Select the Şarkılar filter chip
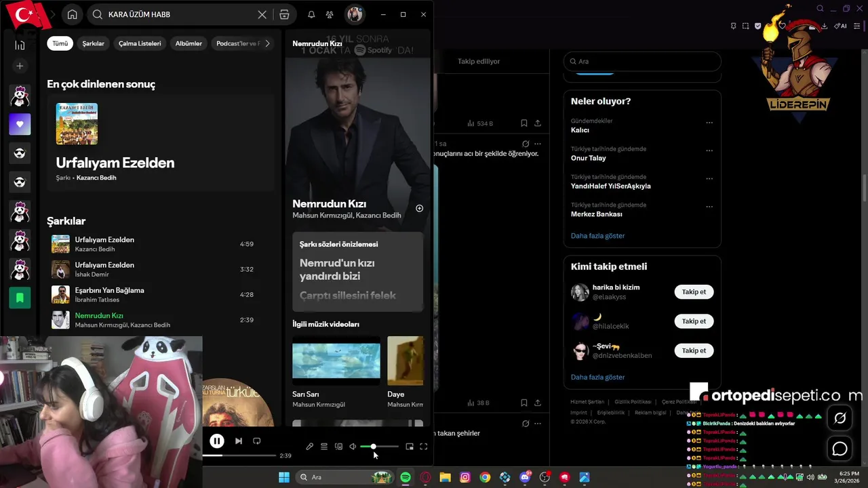 (x=94, y=43)
